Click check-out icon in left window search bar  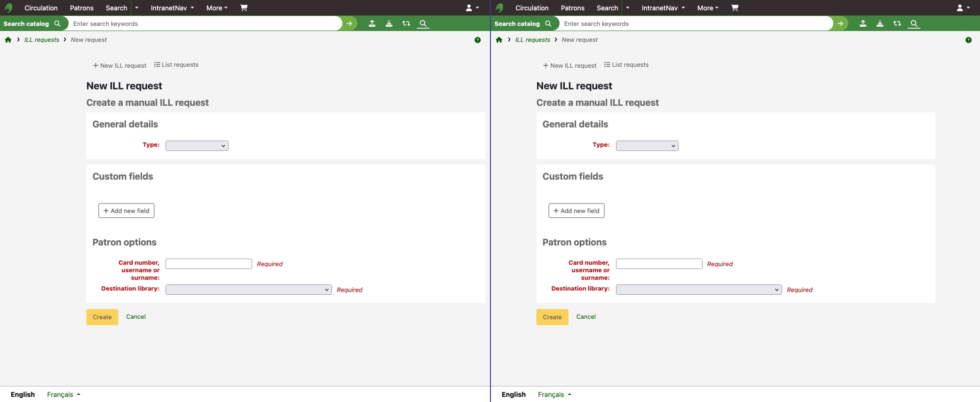coord(372,24)
